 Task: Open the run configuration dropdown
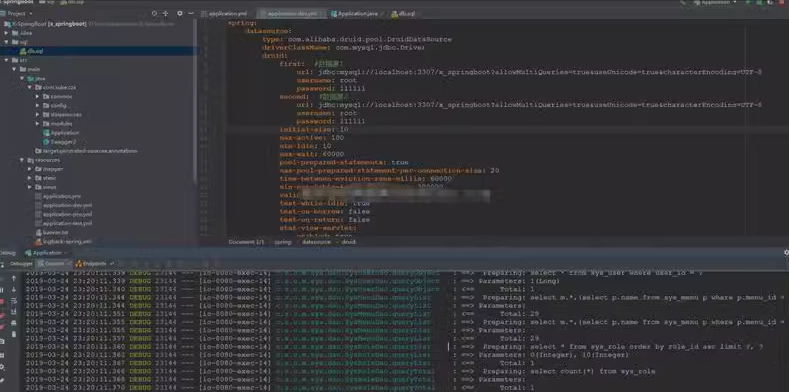pos(715,3)
